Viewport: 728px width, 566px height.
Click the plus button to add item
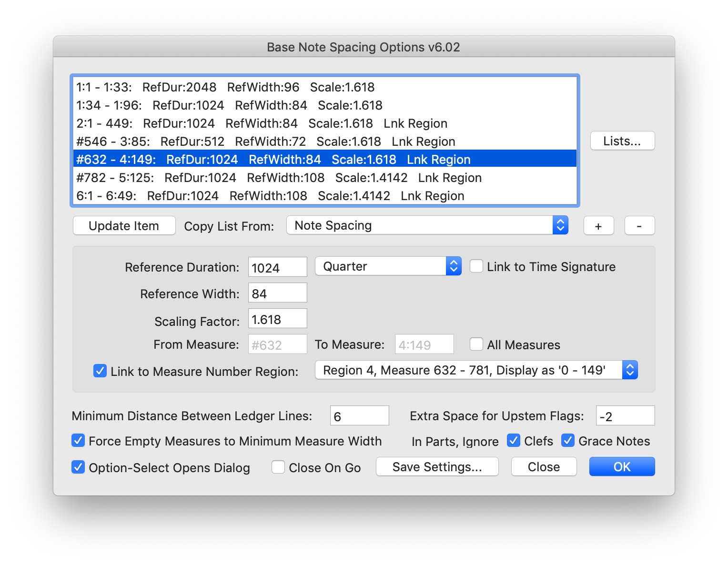pos(598,226)
